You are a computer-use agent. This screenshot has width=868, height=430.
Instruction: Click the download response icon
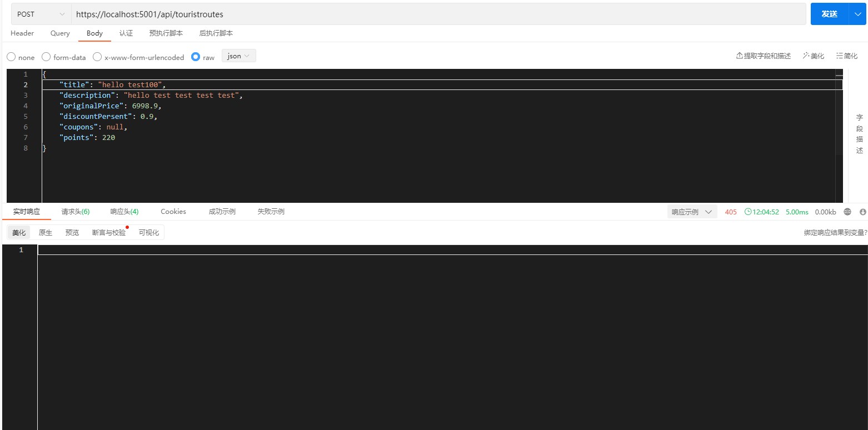(862, 212)
